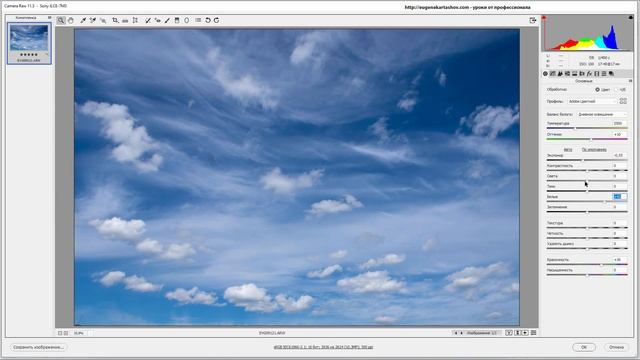Adjust the Exposure slider

(587, 160)
